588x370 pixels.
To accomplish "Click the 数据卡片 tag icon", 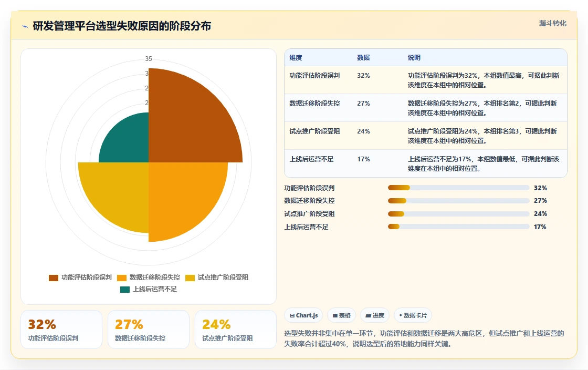I will tap(401, 315).
